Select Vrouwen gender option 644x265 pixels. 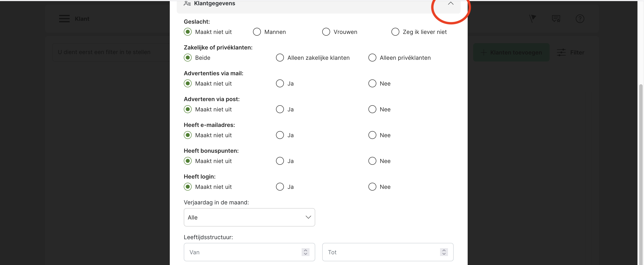point(326,32)
